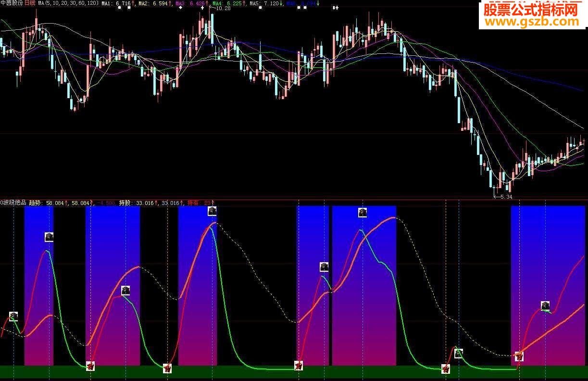
Task: Click the bear icon inside the second blue band
Action: (125, 290)
